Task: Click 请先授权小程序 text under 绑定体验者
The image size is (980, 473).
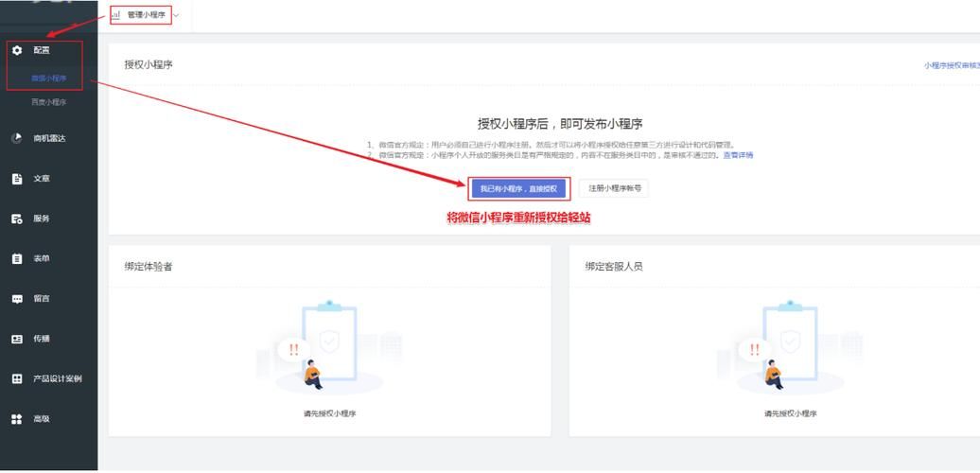Action: click(330, 413)
